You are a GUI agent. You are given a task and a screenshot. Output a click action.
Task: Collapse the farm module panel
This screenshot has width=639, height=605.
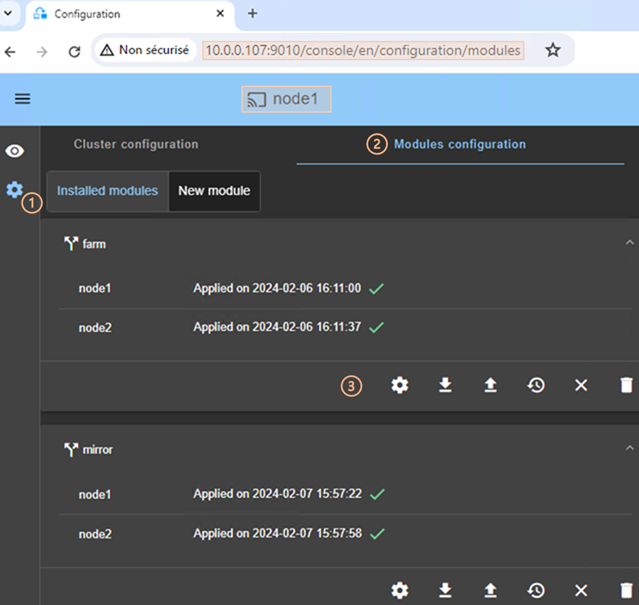tap(628, 242)
